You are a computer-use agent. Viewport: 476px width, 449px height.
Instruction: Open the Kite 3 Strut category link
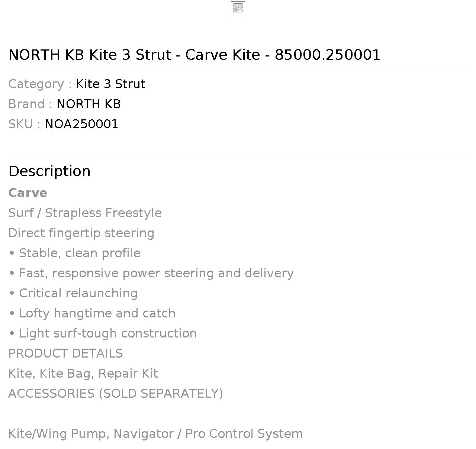pyautogui.click(x=110, y=84)
